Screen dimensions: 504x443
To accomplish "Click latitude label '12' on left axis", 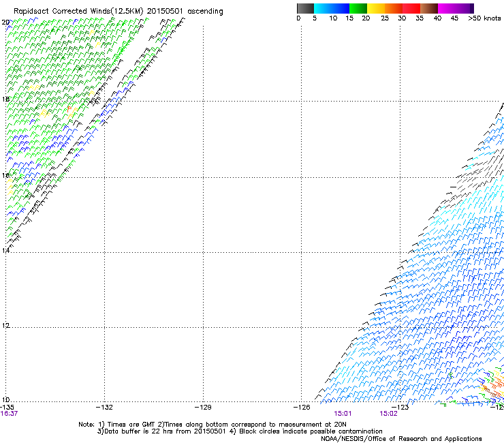I will pos(5,326).
